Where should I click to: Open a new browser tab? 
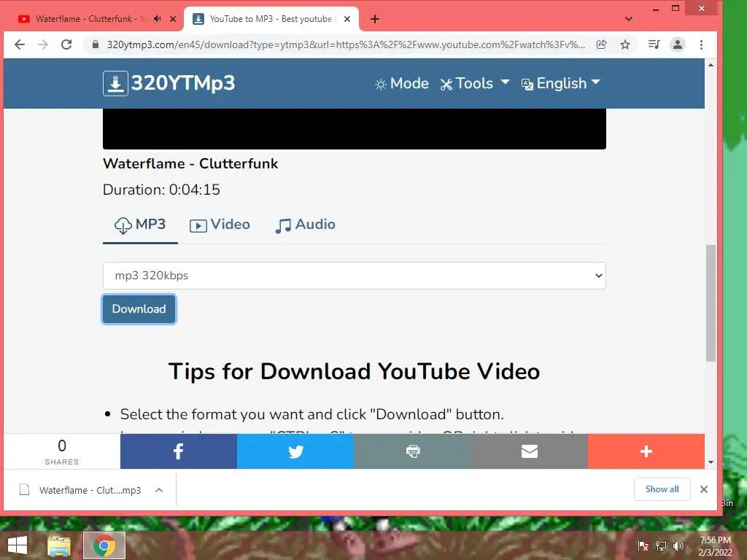[375, 19]
